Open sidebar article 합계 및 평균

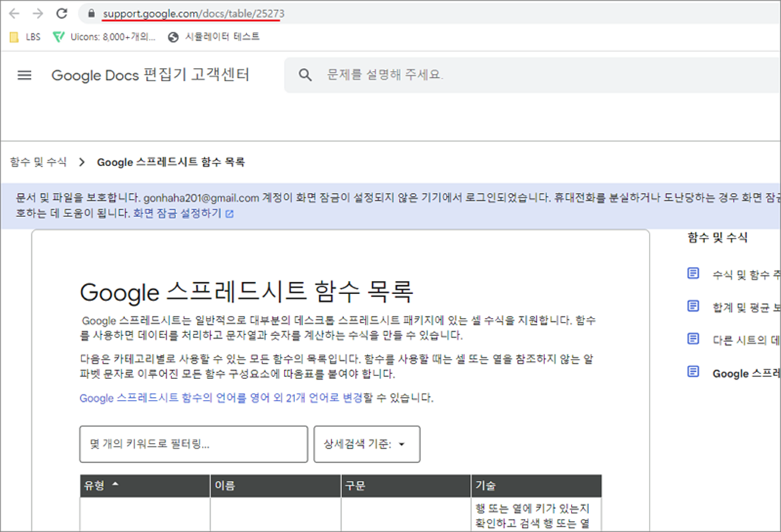[x=746, y=307]
